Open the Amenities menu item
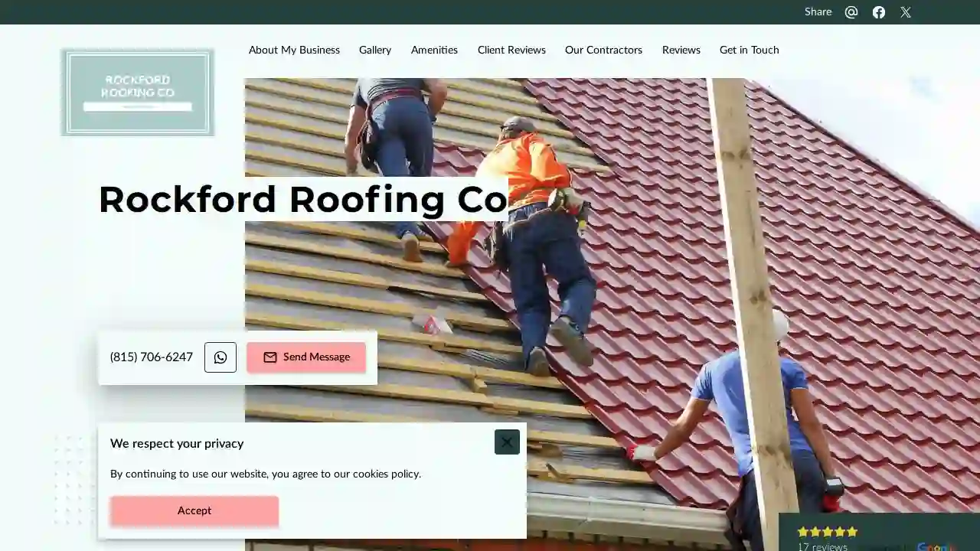Image resolution: width=980 pixels, height=551 pixels. (434, 50)
